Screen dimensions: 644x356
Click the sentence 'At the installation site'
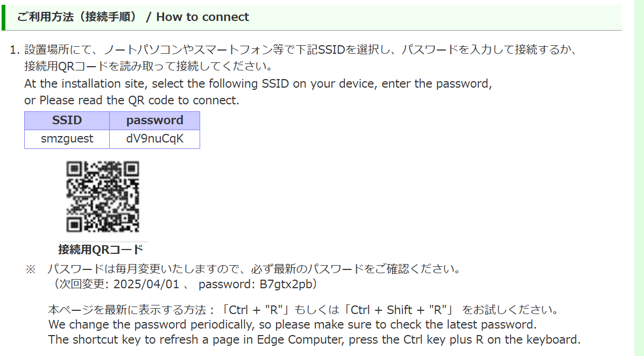click(258, 84)
